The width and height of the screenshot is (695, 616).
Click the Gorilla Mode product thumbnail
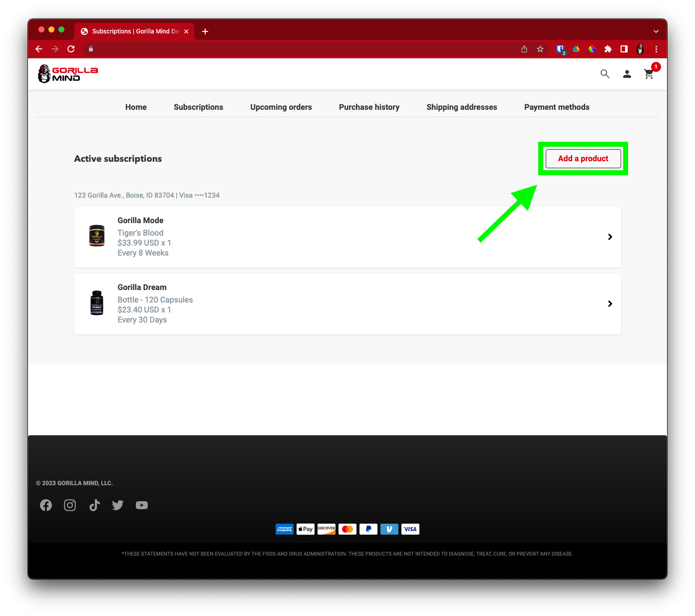[x=97, y=236]
